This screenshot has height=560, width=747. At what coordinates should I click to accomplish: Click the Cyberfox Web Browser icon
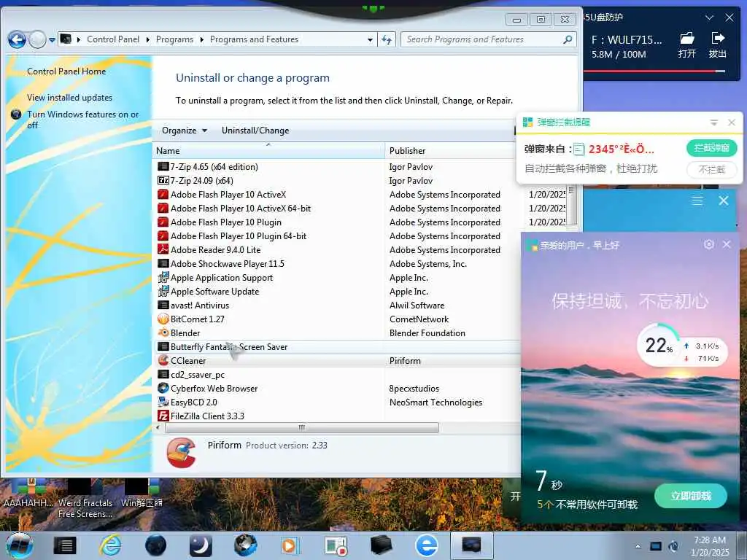pos(163,388)
